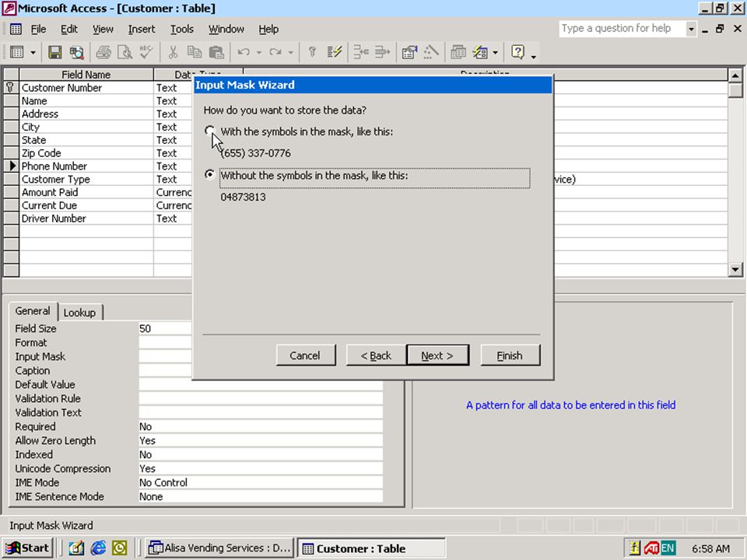Open Print Preview from the toolbar
This screenshot has width=747, height=560.
tap(124, 52)
